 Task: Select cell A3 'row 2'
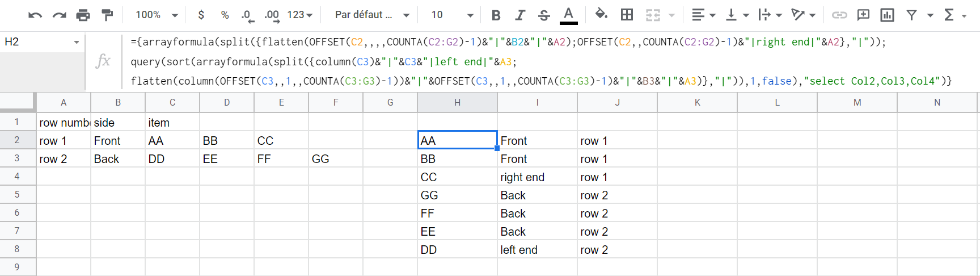coord(64,159)
